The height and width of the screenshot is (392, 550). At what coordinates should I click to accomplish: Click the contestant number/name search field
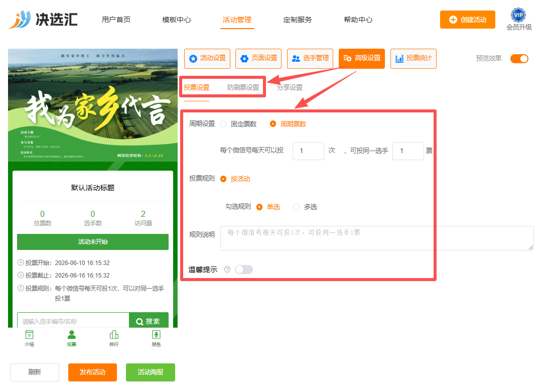point(73,320)
